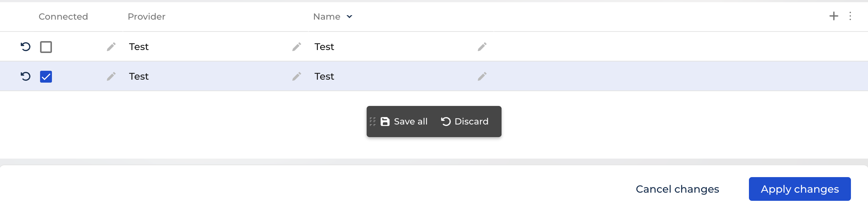Sort by the Connected column header

pos(63,17)
